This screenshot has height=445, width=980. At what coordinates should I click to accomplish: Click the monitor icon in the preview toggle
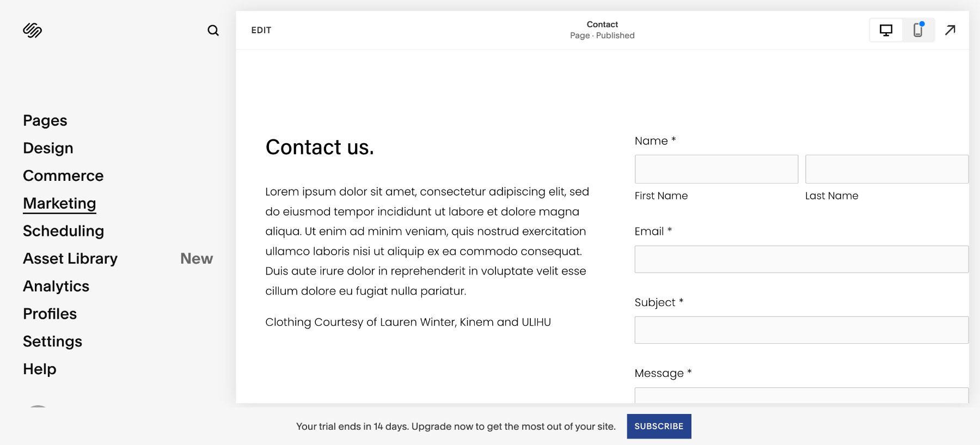(x=886, y=31)
